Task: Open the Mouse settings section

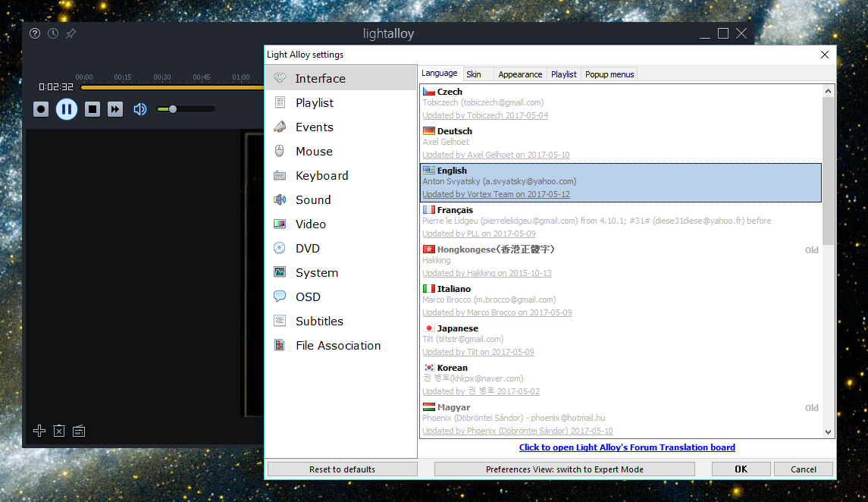Action: coord(341,152)
